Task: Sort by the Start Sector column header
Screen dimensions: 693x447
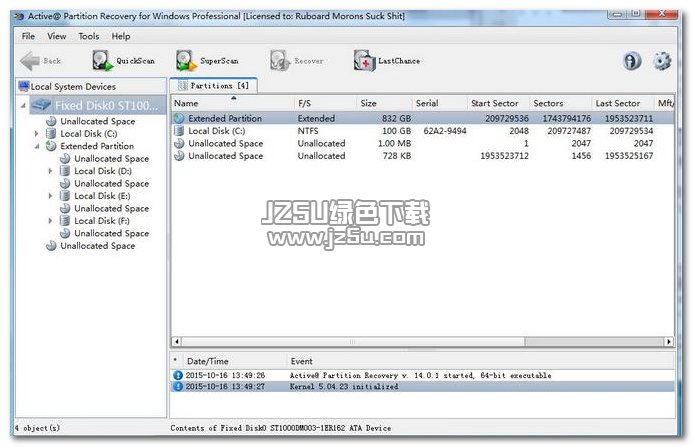Action: 499,103
